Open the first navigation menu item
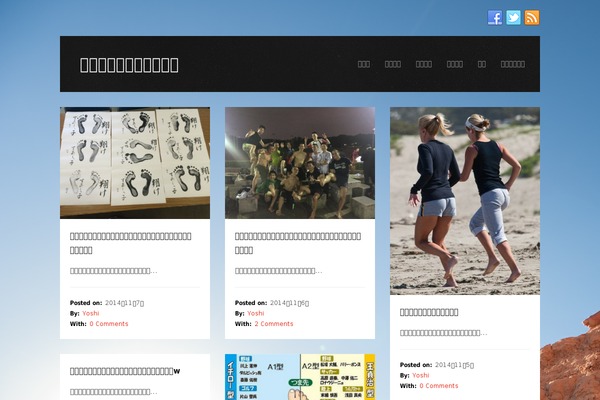The height and width of the screenshot is (400, 600). pyautogui.click(x=364, y=64)
